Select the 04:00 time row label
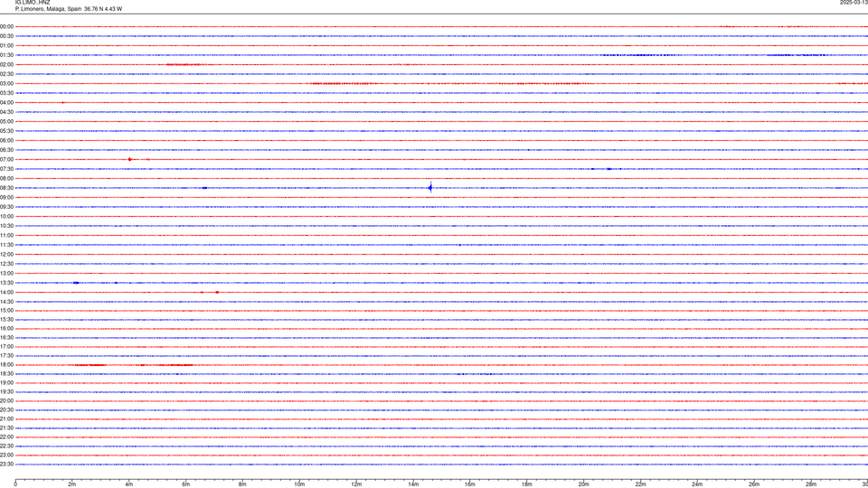The image size is (868, 488). coord(6,102)
